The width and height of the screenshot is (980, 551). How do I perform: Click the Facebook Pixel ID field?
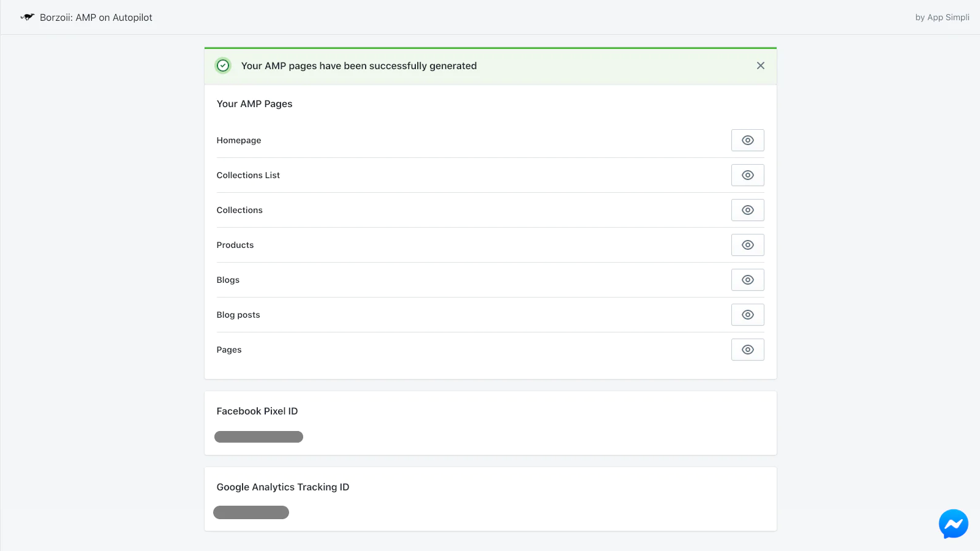pyautogui.click(x=258, y=437)
